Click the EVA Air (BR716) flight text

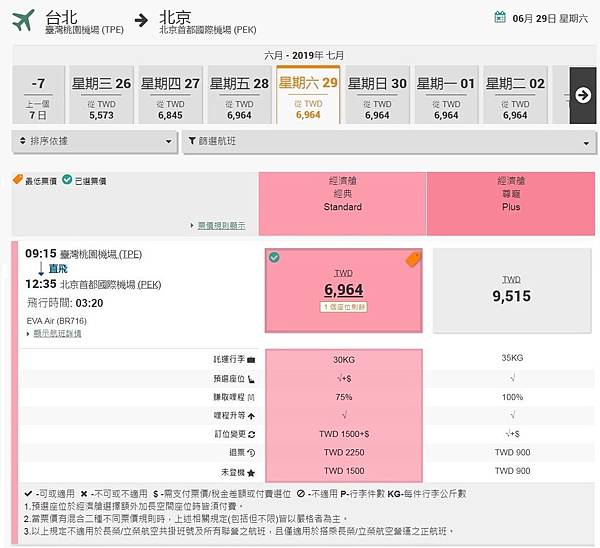57,321
